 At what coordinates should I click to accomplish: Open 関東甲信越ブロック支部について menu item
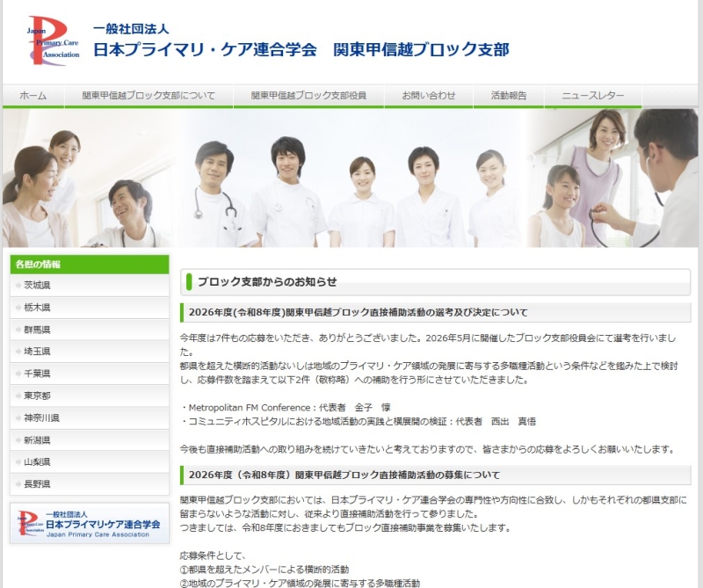[x=149, y=96]
